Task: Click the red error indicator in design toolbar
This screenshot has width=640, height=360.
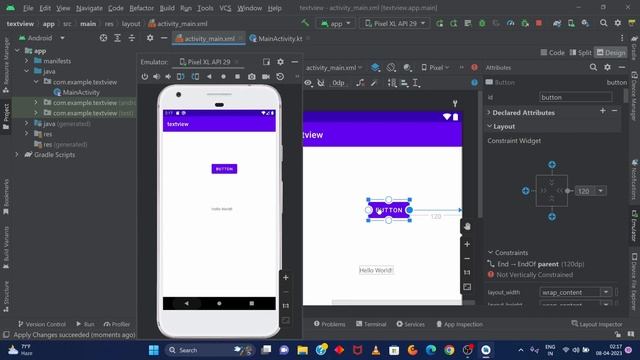Action: pos(474,67)
